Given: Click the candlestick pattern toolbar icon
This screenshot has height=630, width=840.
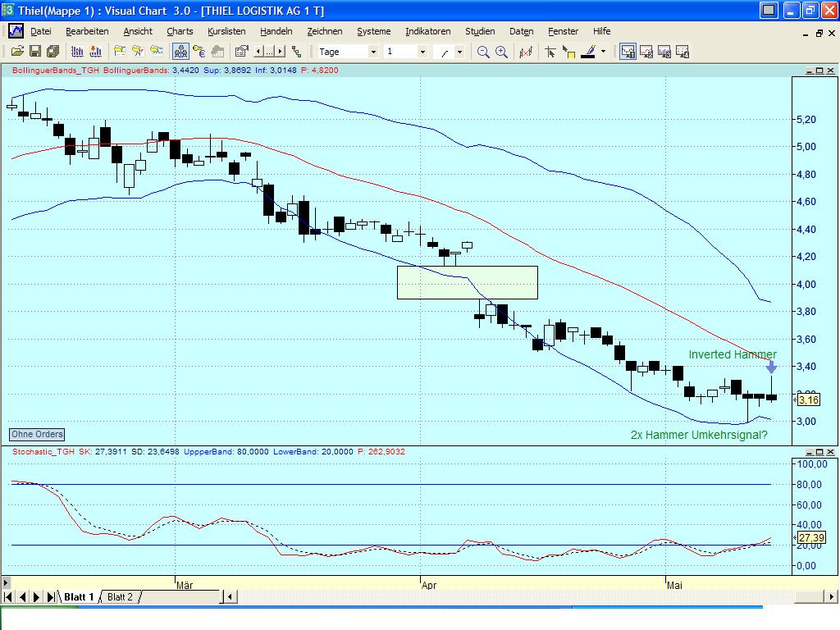Looking at the screenshot, I should [180, 51].
